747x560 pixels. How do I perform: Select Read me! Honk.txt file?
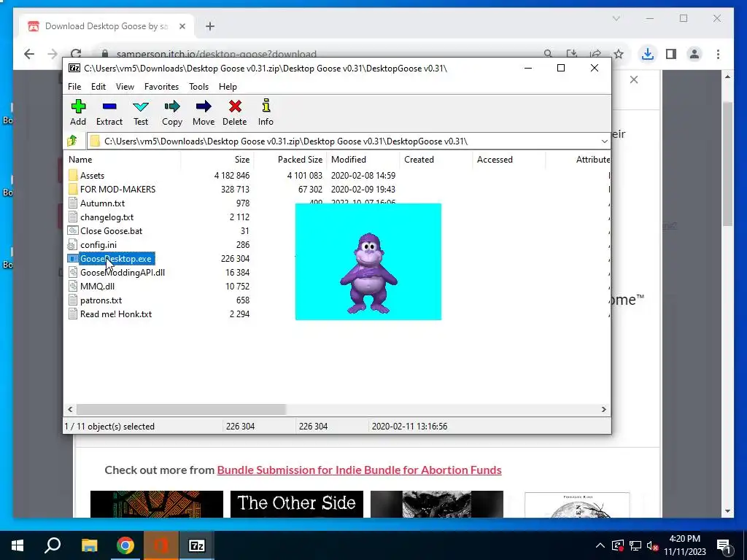pyautogui.click(x=116, y=314)
